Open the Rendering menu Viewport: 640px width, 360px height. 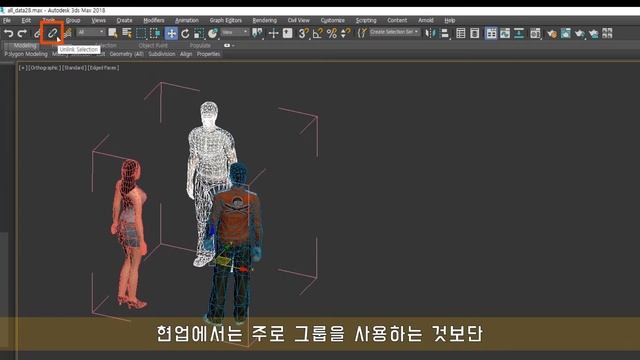[x=264, y=20]
